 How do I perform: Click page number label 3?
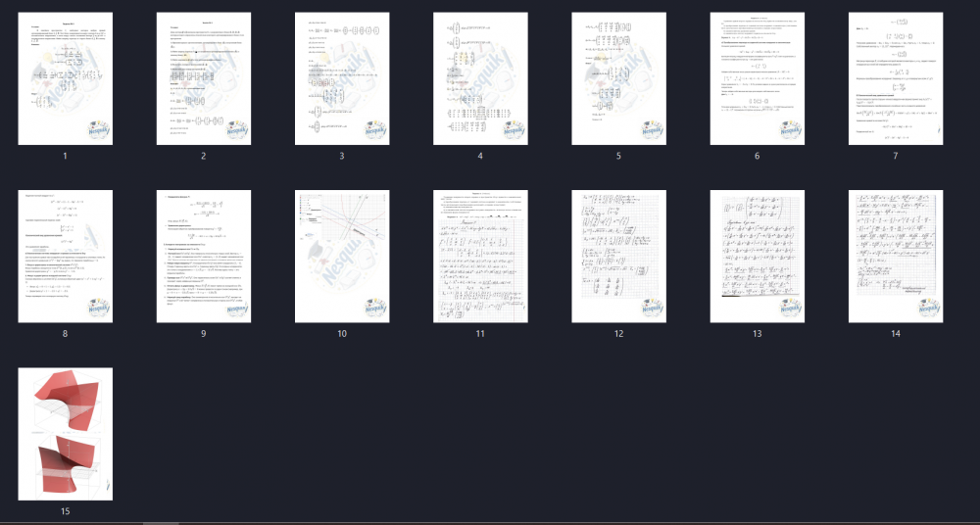coord(342,157)
